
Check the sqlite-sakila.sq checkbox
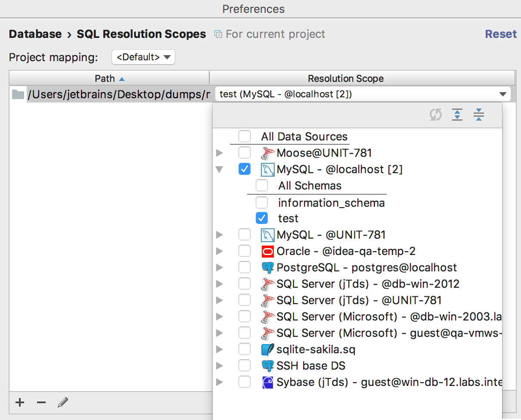pos(245,349)
